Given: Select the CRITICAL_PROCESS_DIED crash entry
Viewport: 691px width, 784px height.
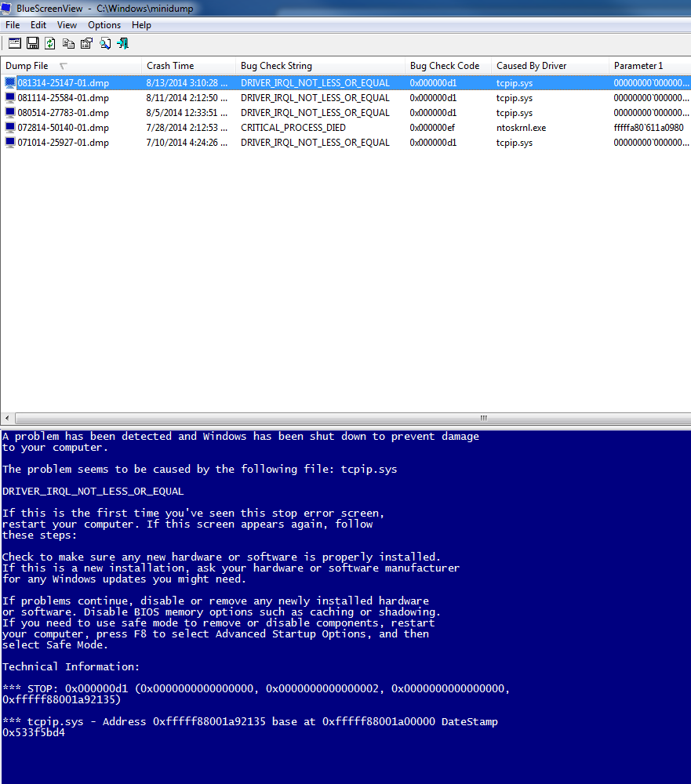Looking at the screenshot, I should (293, 128).
